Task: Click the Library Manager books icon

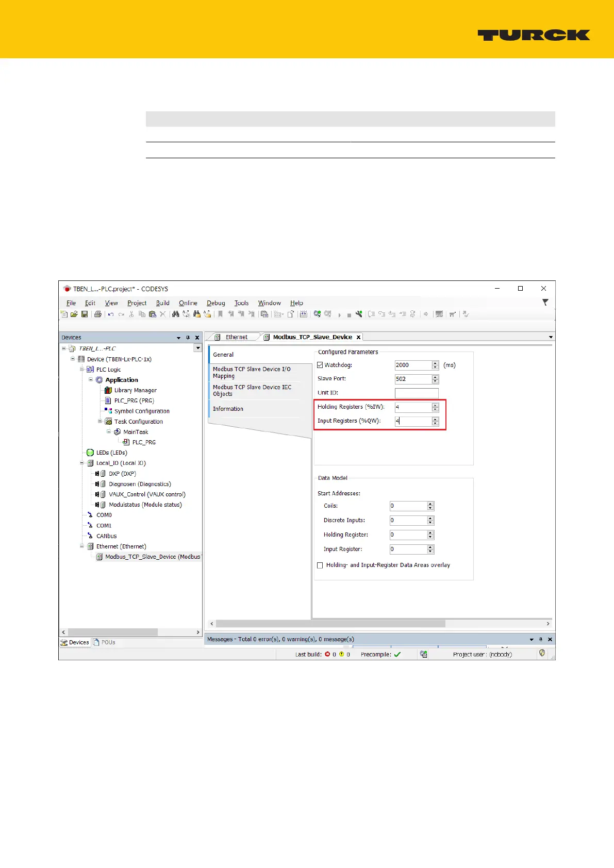Action: click(x=108, y=390)
